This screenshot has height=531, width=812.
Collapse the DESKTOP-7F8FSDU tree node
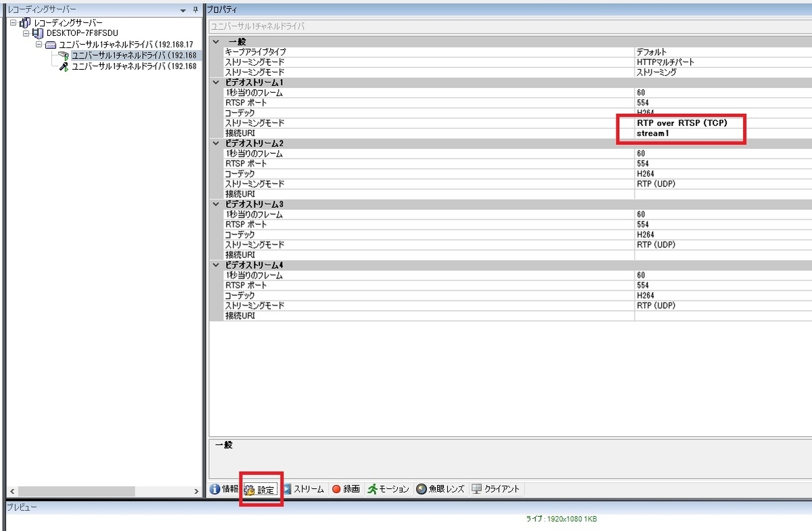click(25, 33)
